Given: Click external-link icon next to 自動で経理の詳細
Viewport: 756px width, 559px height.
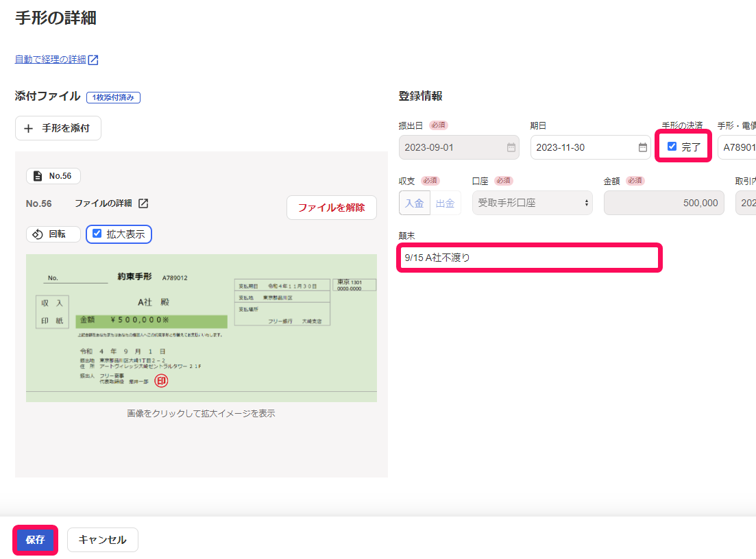Looking at the screenshot, I should click(x=93, y=60).
